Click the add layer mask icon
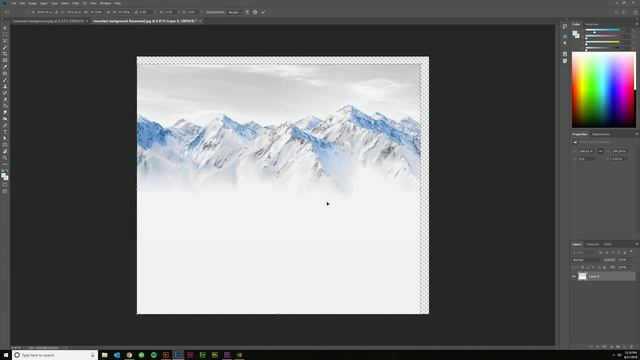The width and height of the screenshot is (640, 360). 604,347
